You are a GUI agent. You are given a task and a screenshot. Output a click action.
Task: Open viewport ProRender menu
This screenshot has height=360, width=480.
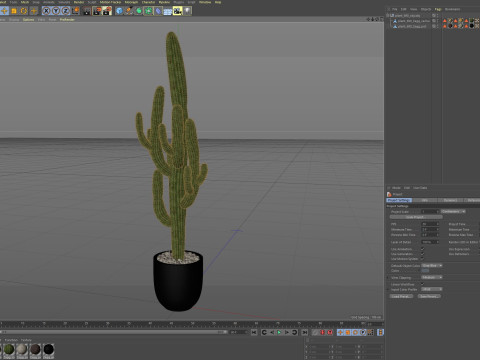pos(67,20)
